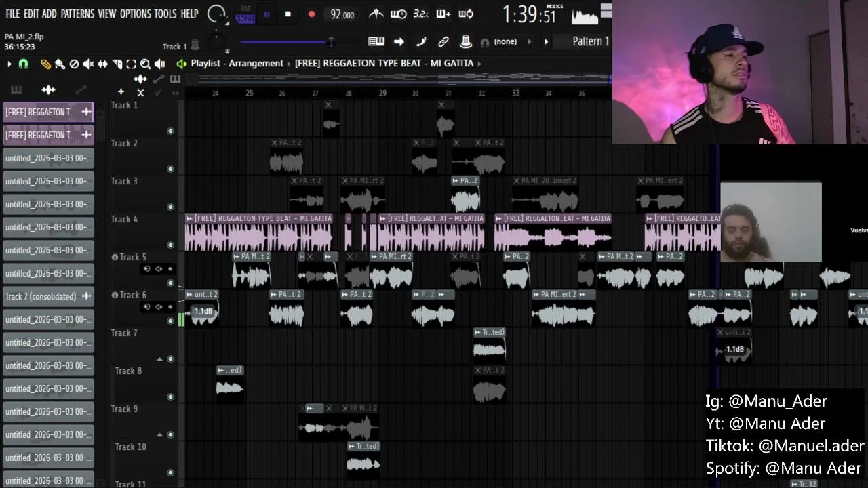
Task: Mute Track 1 with its green dot
Action: pyautogui.click(x=170, y=131)
